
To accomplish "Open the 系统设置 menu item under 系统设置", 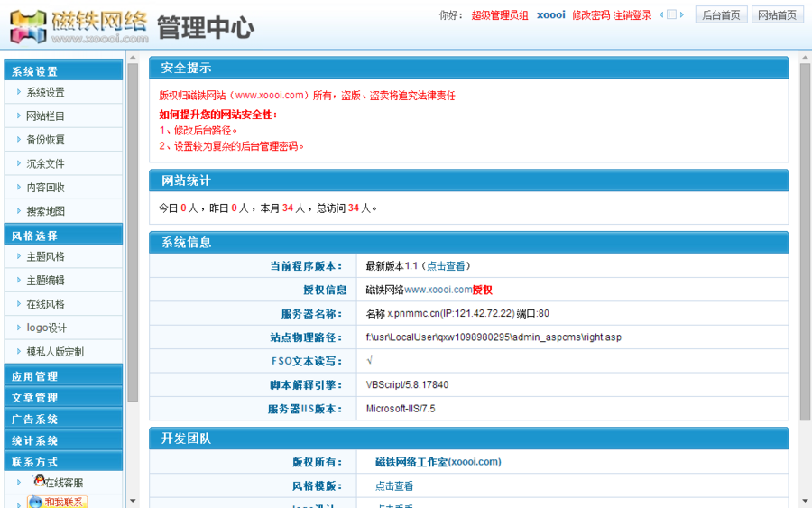I will coord(46,92).
